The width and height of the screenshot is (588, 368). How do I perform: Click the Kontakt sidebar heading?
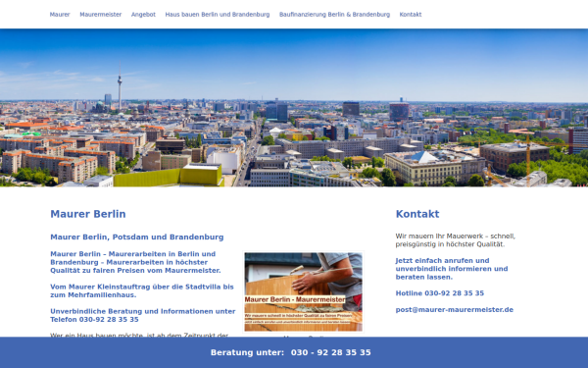click(x=417, y=214)
